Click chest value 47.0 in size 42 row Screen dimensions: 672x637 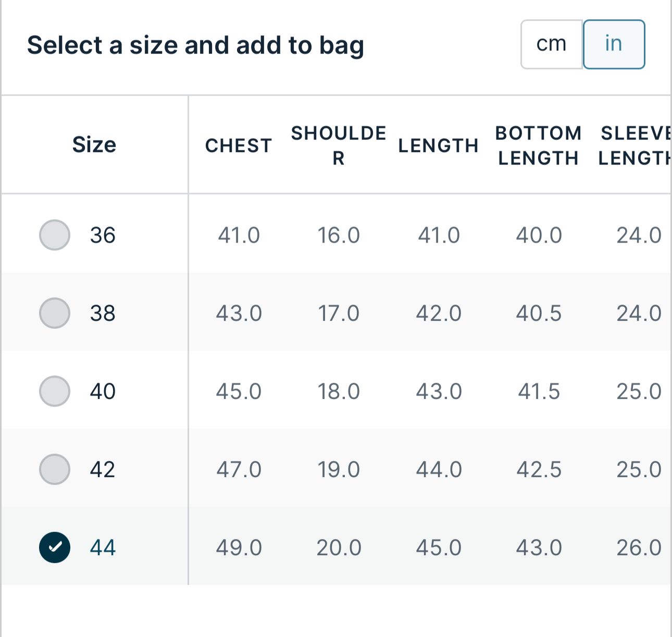[239, 470]
